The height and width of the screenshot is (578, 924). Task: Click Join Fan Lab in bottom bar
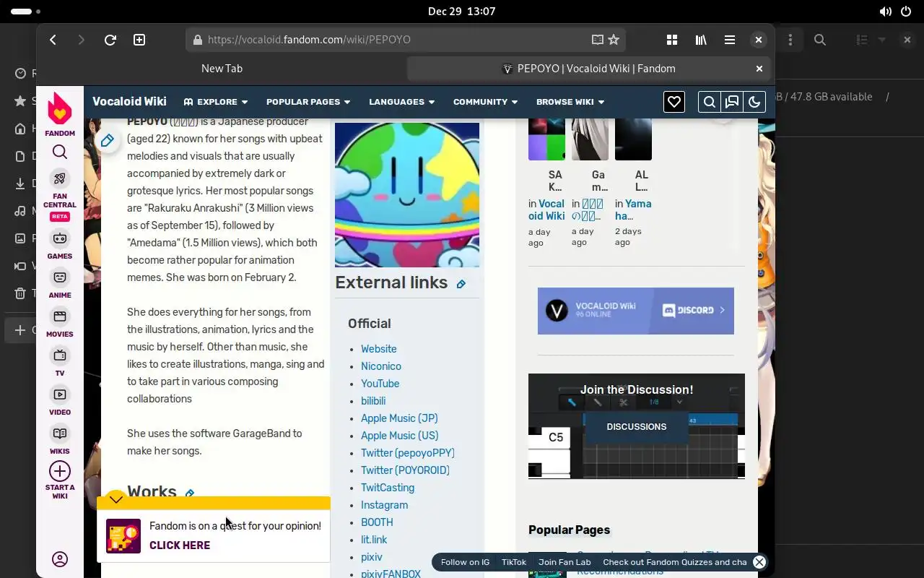[565, 562]
